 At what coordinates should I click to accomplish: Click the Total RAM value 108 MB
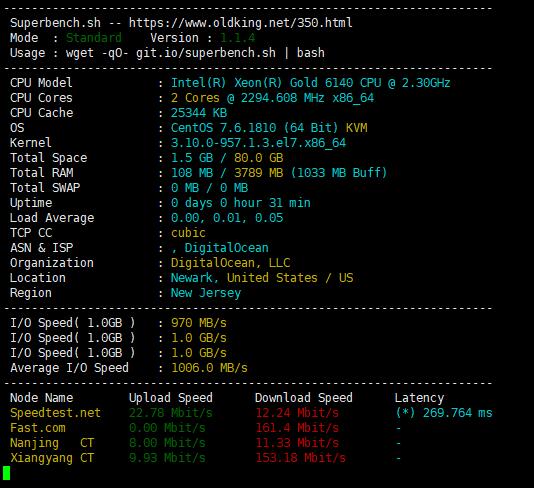pos(192,173)
